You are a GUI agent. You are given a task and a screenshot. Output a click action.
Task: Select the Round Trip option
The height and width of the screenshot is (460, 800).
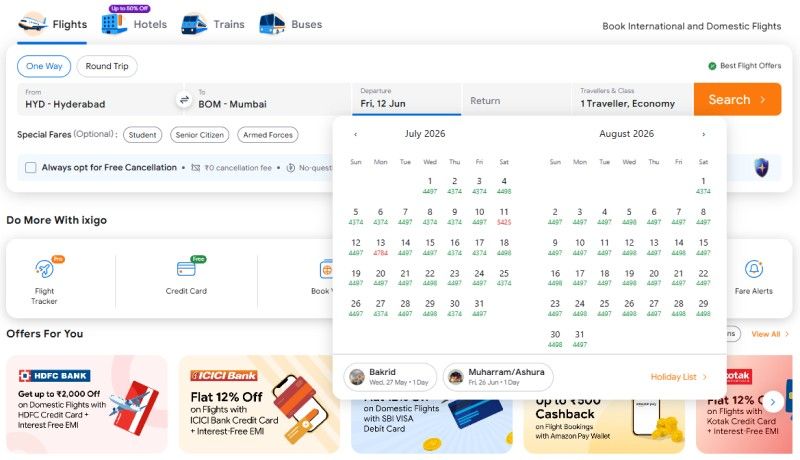107,66
